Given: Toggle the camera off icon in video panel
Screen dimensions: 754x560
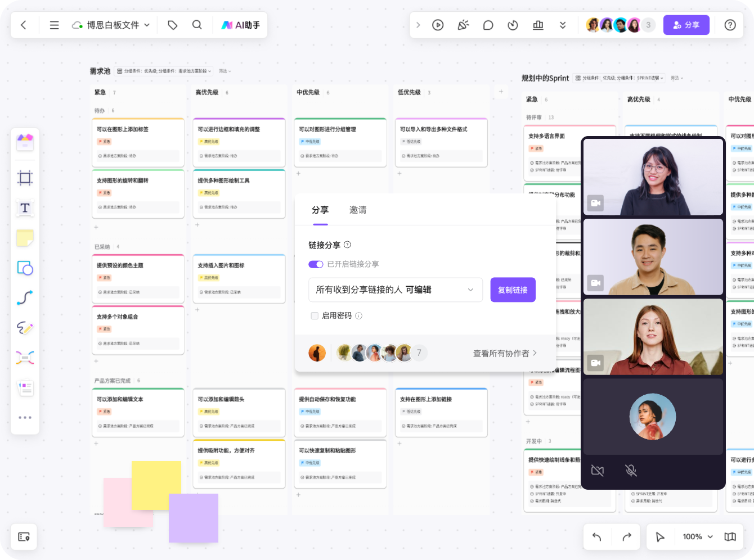Looking at the screenshot, I should tap(598, 471).
